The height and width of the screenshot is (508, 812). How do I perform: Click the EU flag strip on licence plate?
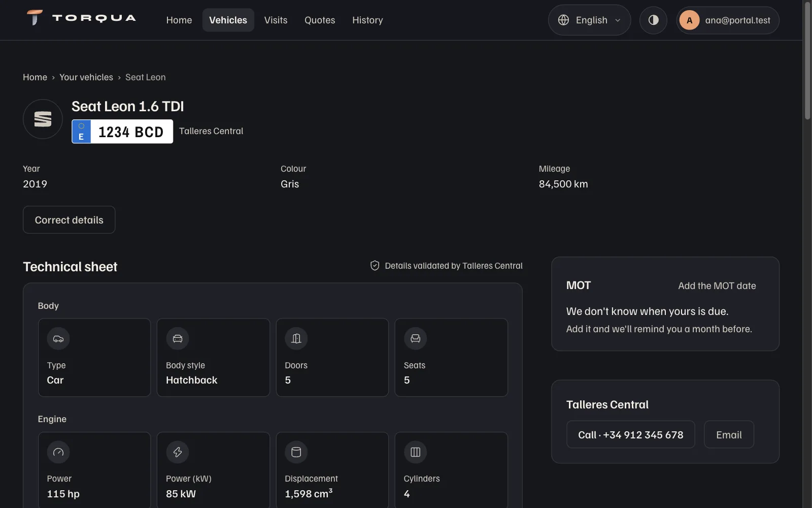[x=81, y=132]
